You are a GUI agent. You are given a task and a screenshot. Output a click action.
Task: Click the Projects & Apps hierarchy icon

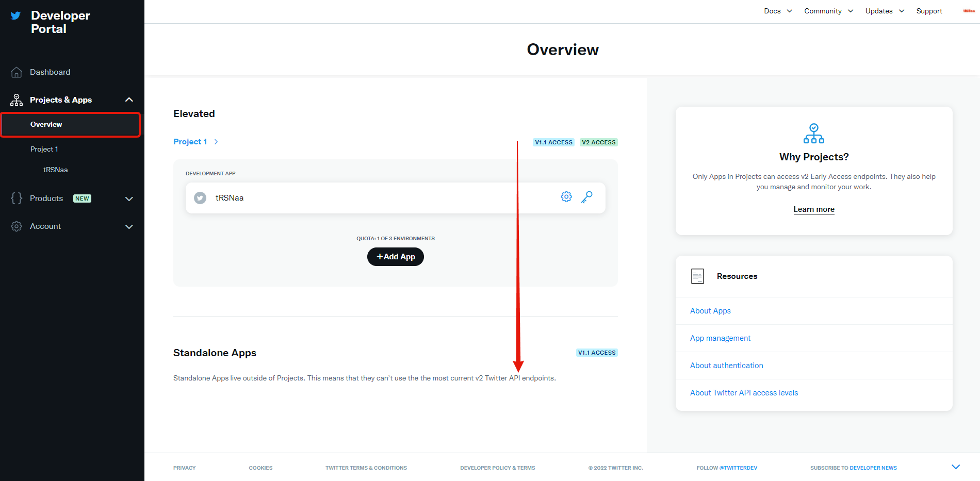[16, 99]
